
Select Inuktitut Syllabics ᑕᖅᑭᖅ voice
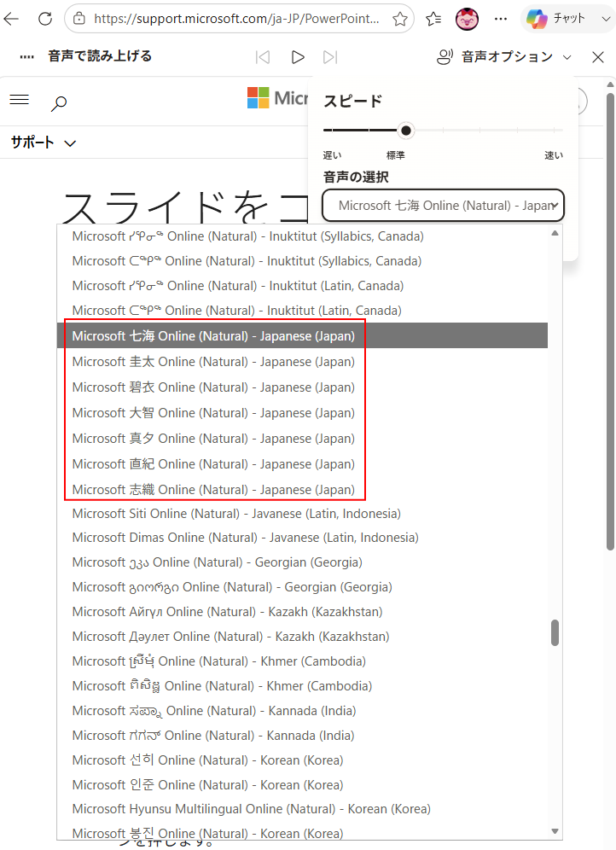[x=302, y=261]
